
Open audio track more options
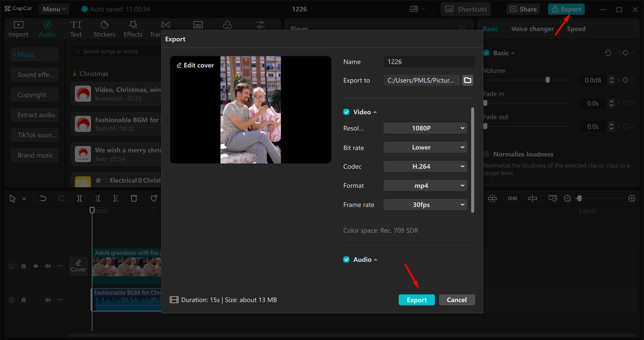click(x=60, y=300)
